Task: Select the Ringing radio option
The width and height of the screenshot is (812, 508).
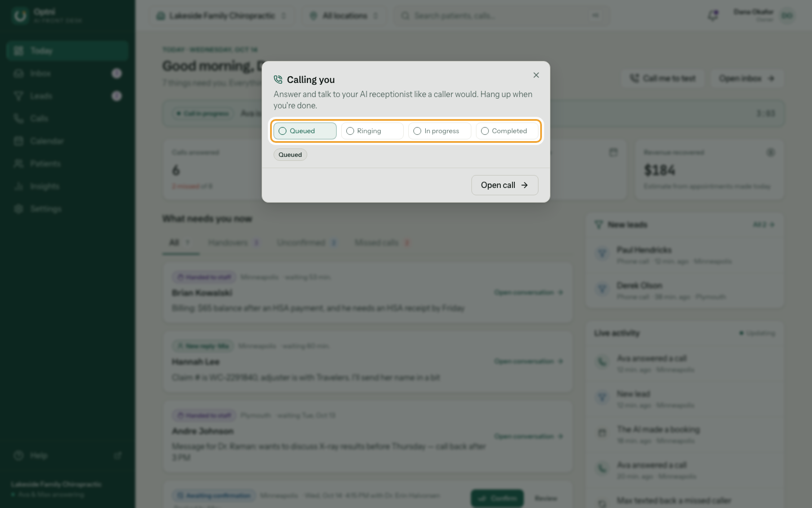Action: [x=372, y=131]
